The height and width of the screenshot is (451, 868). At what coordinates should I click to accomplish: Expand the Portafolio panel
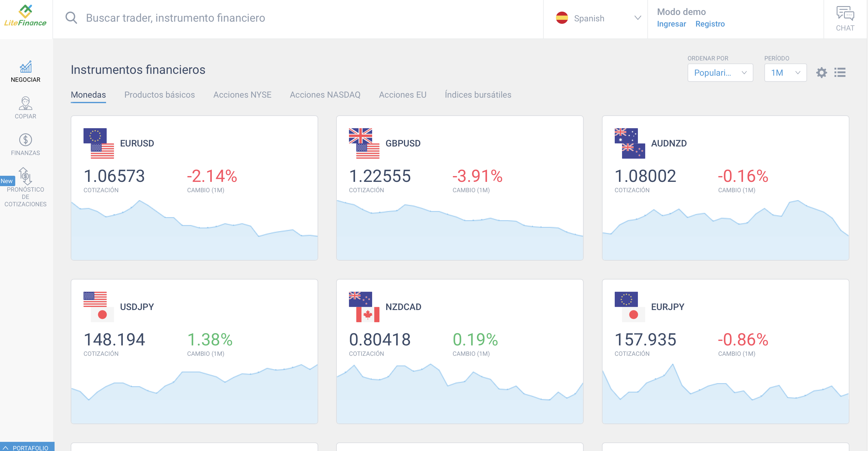coord(27,447)
